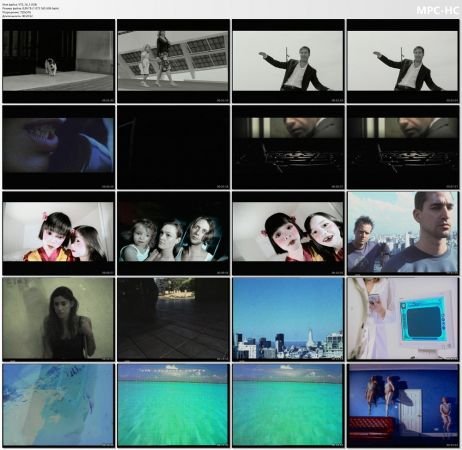Select first thumbnail of man with outstretched arm
The height and width of the screenshot is (450, 462).
pyautogui.click(x=288, y=61)
